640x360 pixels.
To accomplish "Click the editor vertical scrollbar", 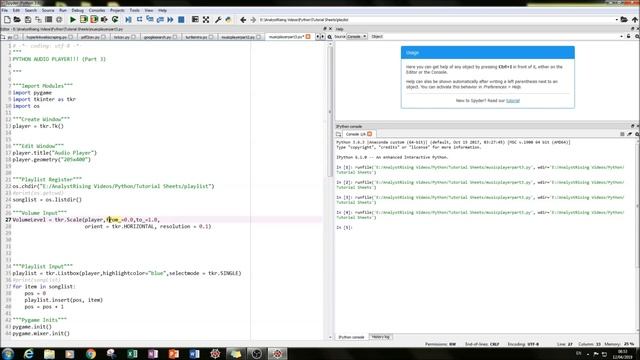I will tap(330, 190).
